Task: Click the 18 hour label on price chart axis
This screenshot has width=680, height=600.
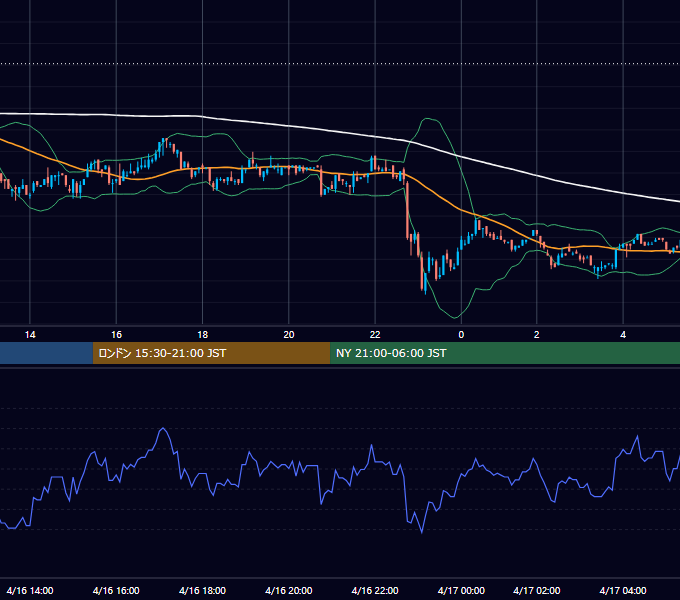Action: 203,335
